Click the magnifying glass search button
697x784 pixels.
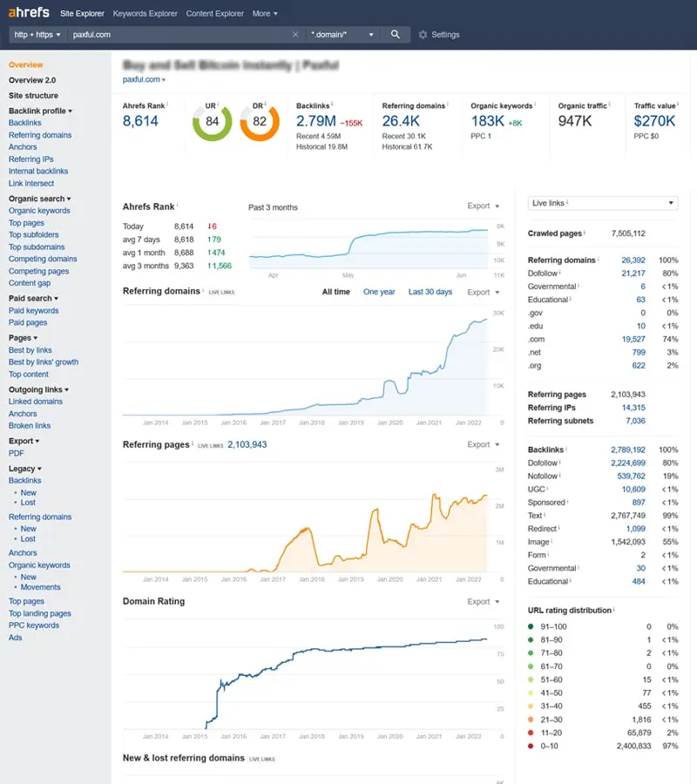(x=395, y=35)
